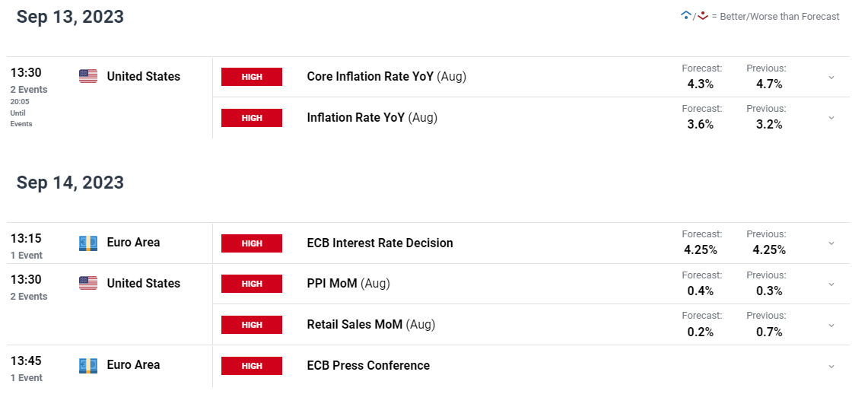Image resolution: width=868 pixels, height=410 pixels.
Task: Click the HIGH badge beside ECB Press Conference
Action: click(252, 366)
